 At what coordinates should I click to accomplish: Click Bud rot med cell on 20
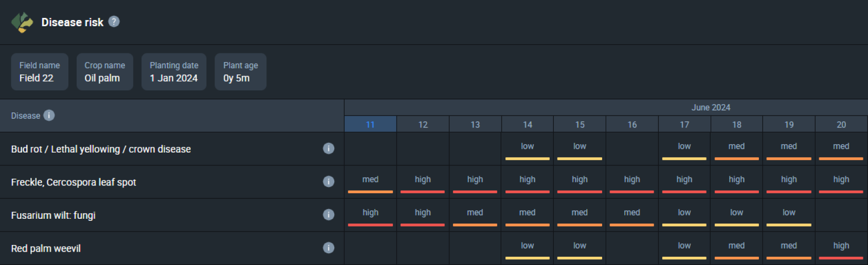click(841, 149)
